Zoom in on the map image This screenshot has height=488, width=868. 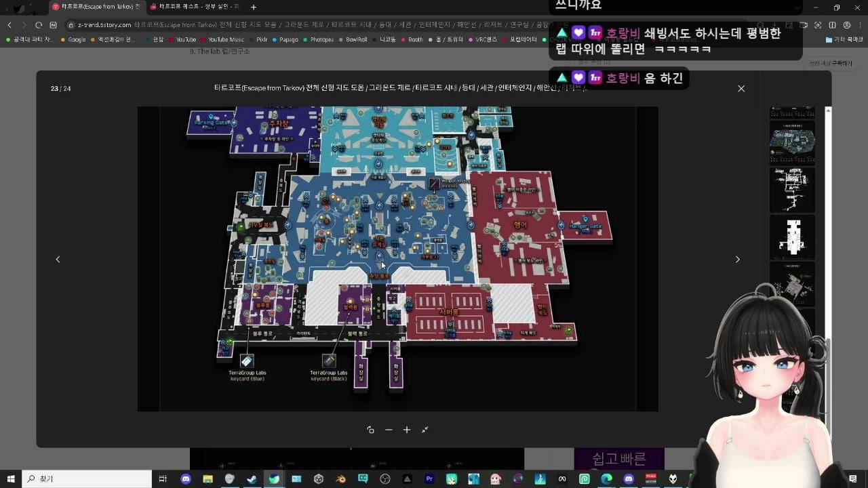[x=407, y=430]
